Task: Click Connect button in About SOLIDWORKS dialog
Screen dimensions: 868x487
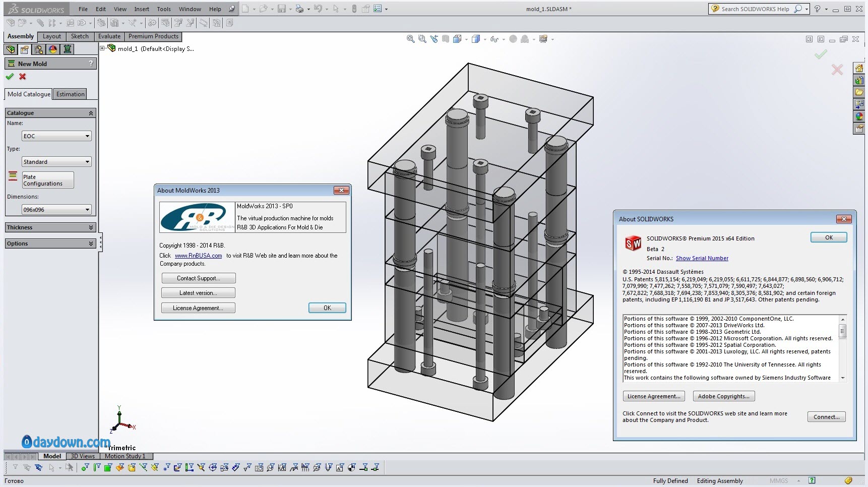Action: [x=826, y=417]
